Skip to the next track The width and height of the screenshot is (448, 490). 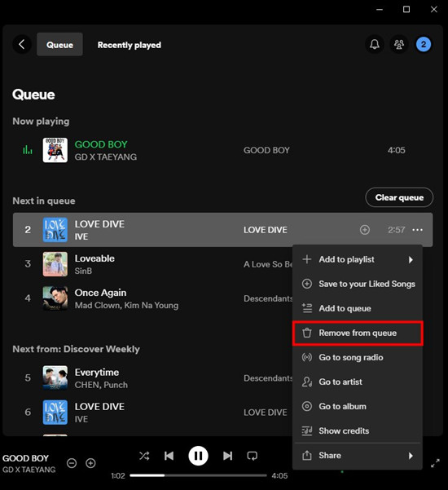(x=227, y=457)
